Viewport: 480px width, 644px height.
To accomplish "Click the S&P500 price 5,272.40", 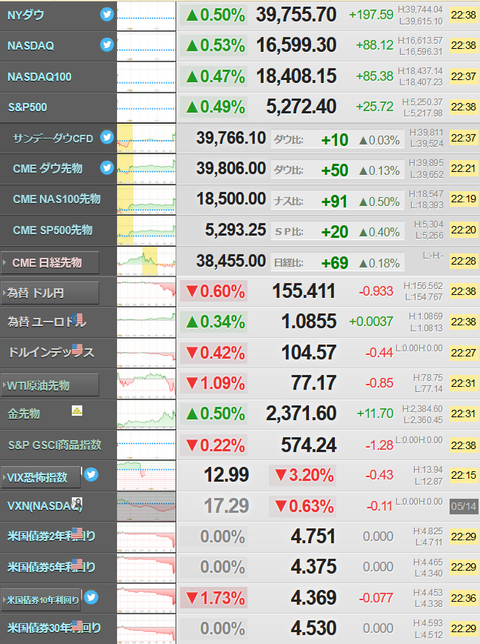I will pos(301,107).
